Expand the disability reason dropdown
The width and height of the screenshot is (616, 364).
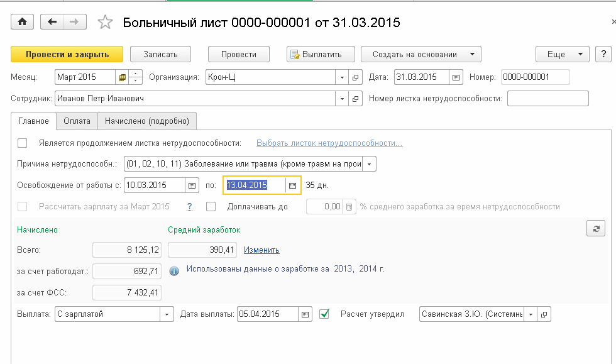(370, 164)
